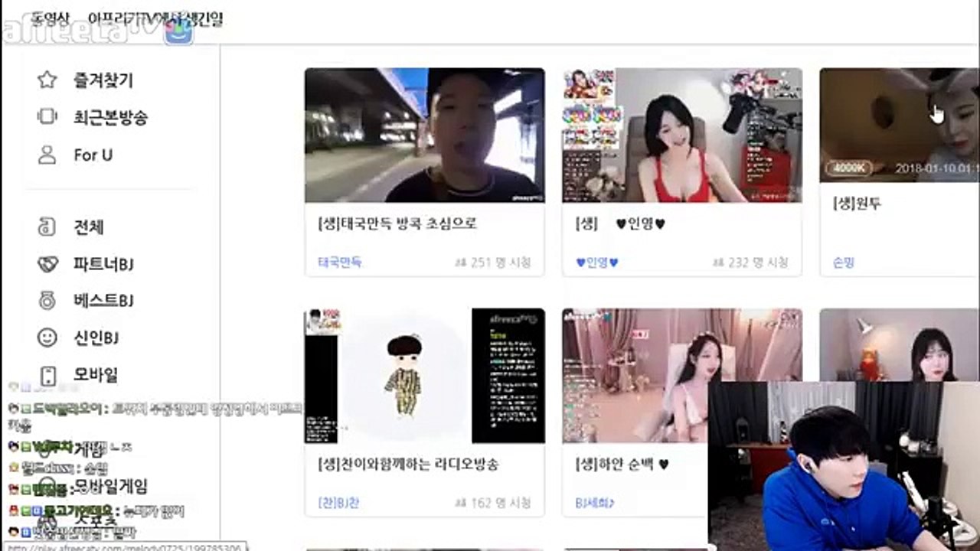The image size is (980, 551).
Task: Click the 신인BJ smiley icon
Action: click(47, 337)
